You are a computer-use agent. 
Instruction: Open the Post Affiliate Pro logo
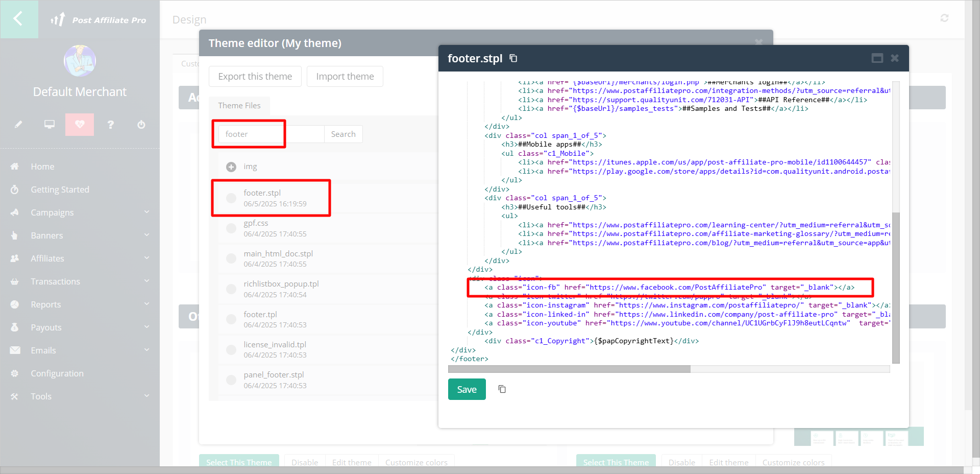(99, 20)
